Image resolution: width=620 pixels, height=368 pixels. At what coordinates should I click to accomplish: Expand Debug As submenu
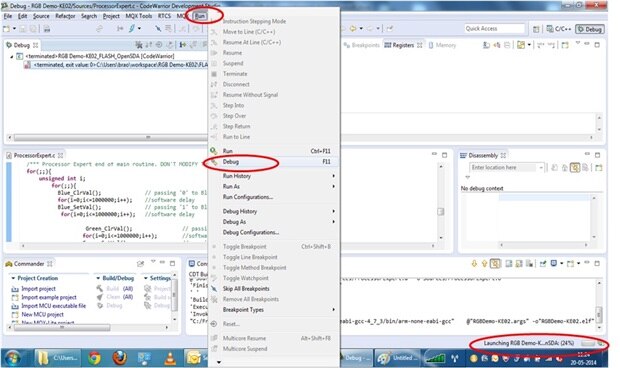coord(273,222)
